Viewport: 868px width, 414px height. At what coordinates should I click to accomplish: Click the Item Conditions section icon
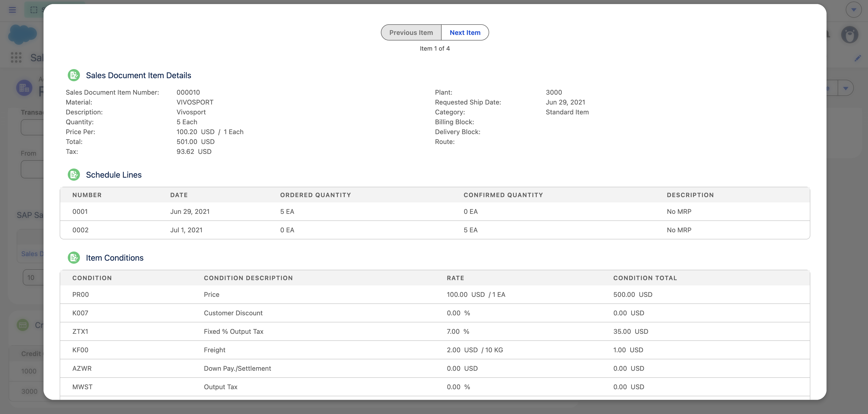click(x=74, y=258)
